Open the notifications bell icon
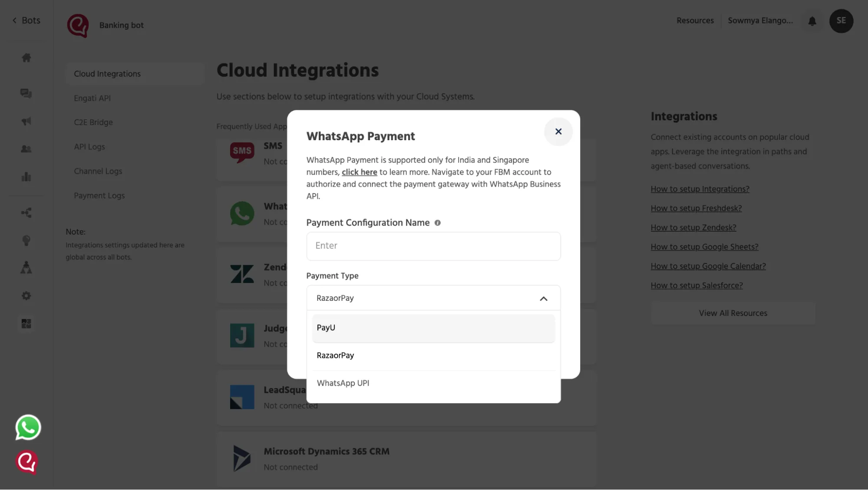Image resolution: width=868 pixels, height=490 pixels. click(812, 21)
